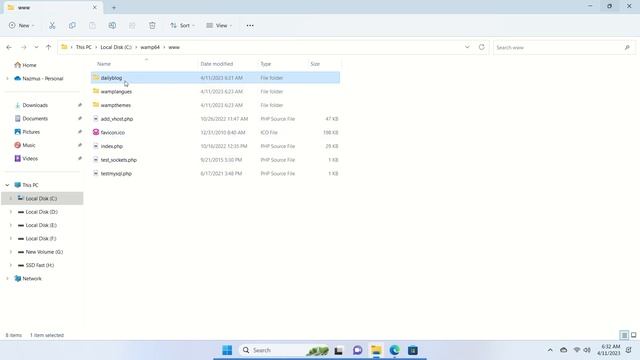Sort by the Type column header

point(266,64)
